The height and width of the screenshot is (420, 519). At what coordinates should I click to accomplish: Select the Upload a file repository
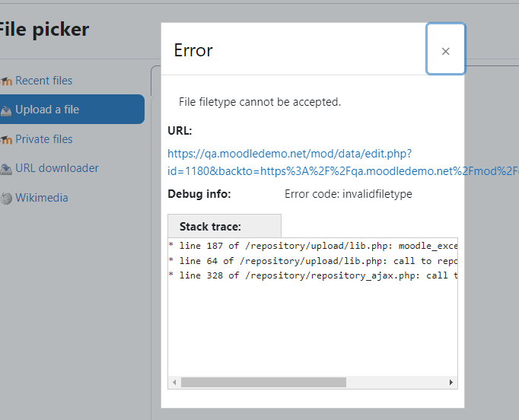tap(72, 110)
